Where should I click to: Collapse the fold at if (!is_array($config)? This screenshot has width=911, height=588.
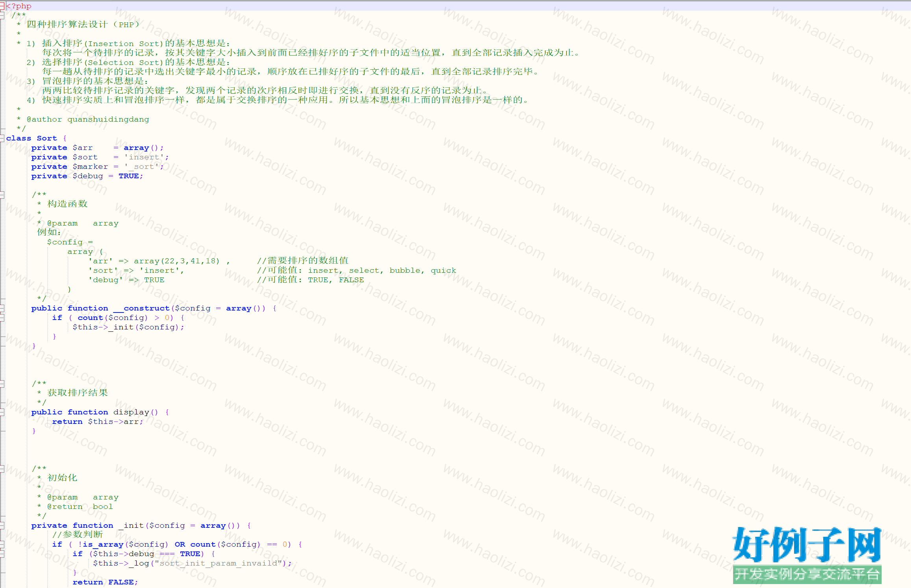[x=2, y=544]
